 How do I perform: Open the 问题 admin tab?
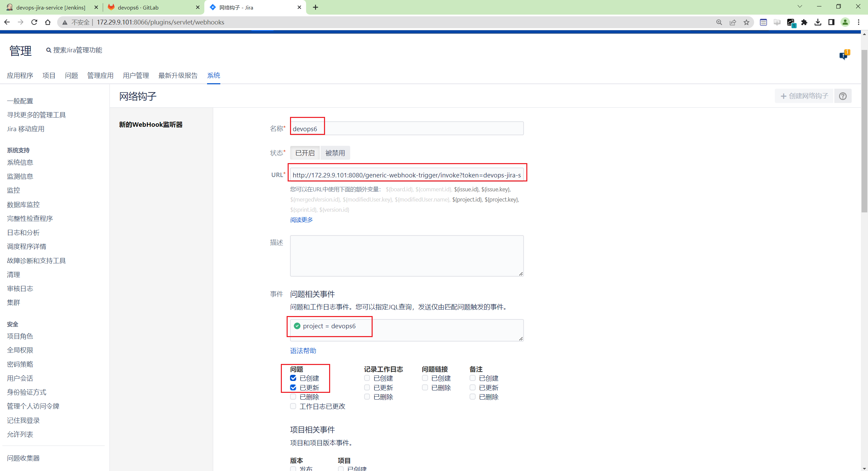pos(71,75)
